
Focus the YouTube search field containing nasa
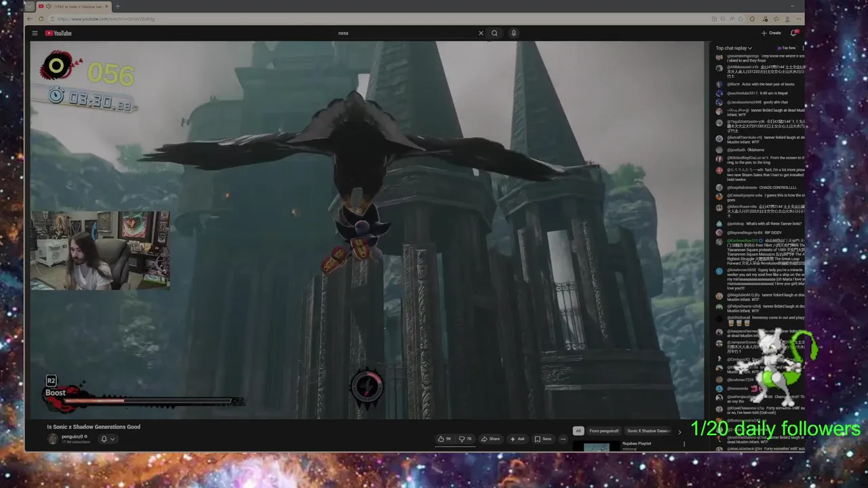(x=406, y=33)
